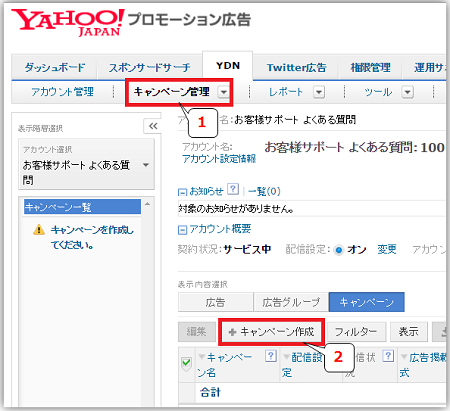The image size is (450, 411).
Task: Switch to the スポンサードサーチ tab
Action: [x=150, y=68]
